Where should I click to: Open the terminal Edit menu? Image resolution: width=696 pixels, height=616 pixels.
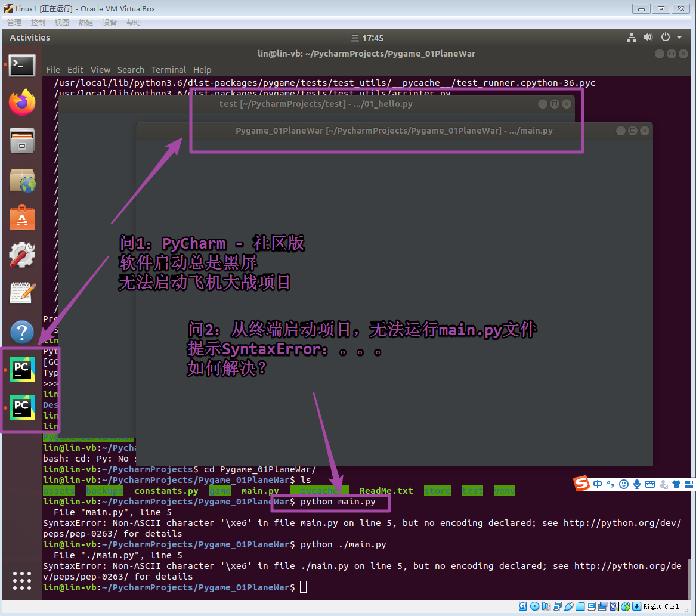[75, 70]
